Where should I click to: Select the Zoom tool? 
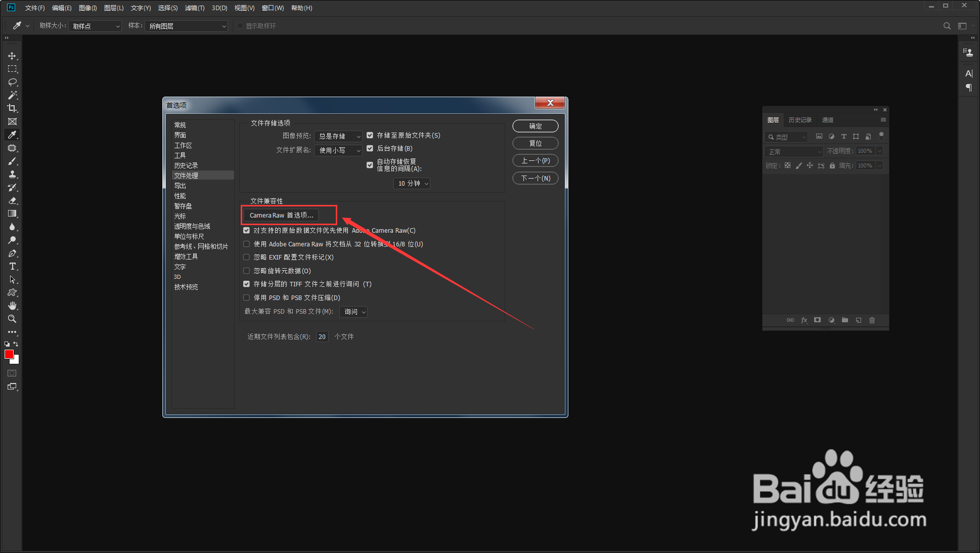point(12,319)
